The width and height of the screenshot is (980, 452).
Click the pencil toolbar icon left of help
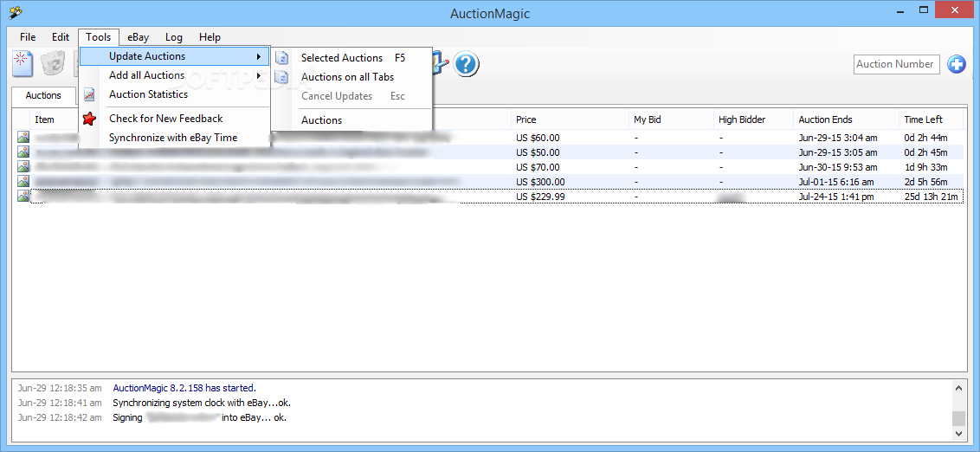coord(440,64)
